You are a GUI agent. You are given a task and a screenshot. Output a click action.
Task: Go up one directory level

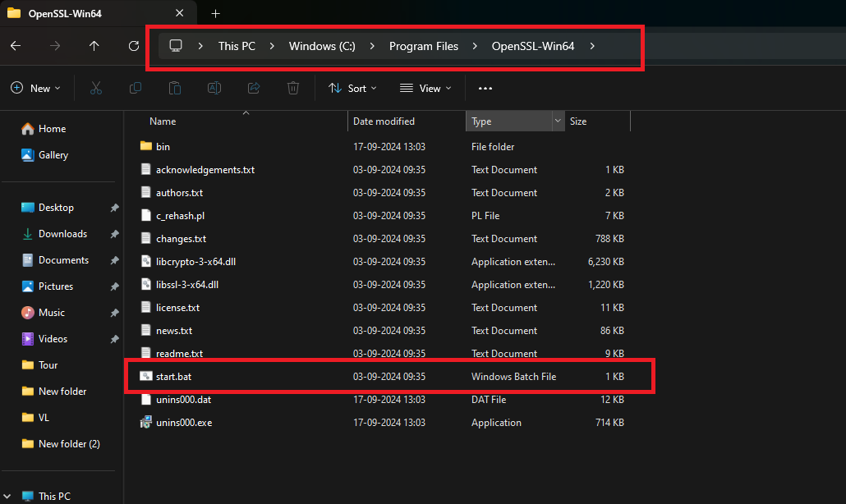tap(94, 46)
